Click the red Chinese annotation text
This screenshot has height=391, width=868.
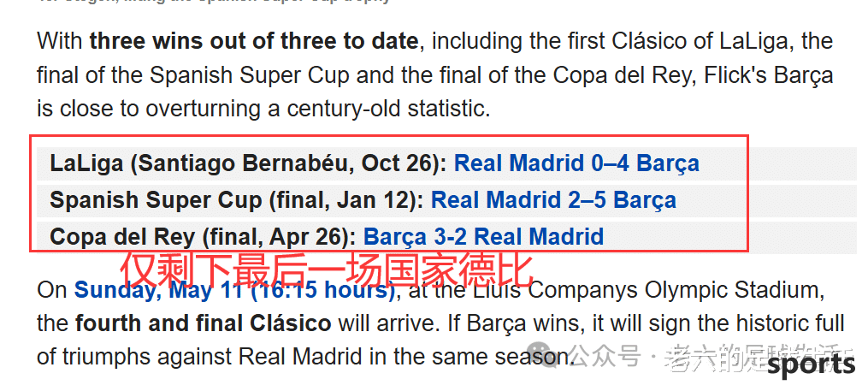click(x=328, y=270)
